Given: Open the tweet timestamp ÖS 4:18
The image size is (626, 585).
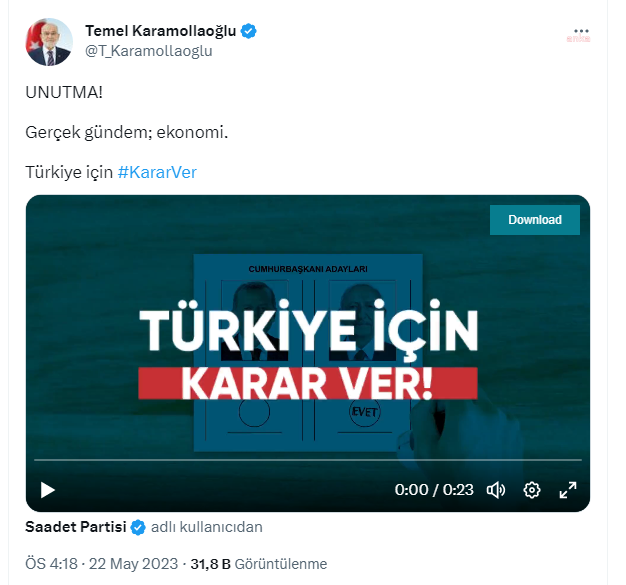Looking at the screenshot, I should [51, 564].
